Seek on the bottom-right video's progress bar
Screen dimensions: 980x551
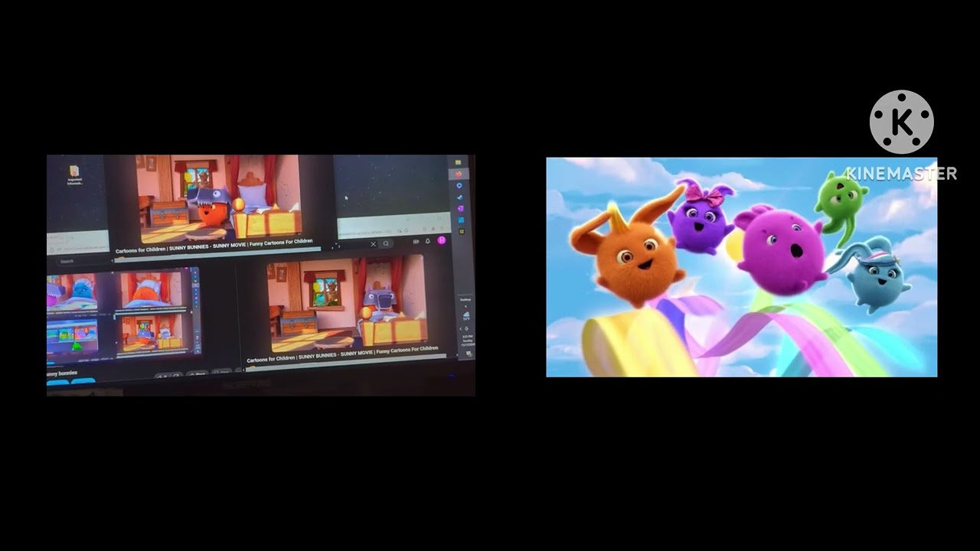345,362
